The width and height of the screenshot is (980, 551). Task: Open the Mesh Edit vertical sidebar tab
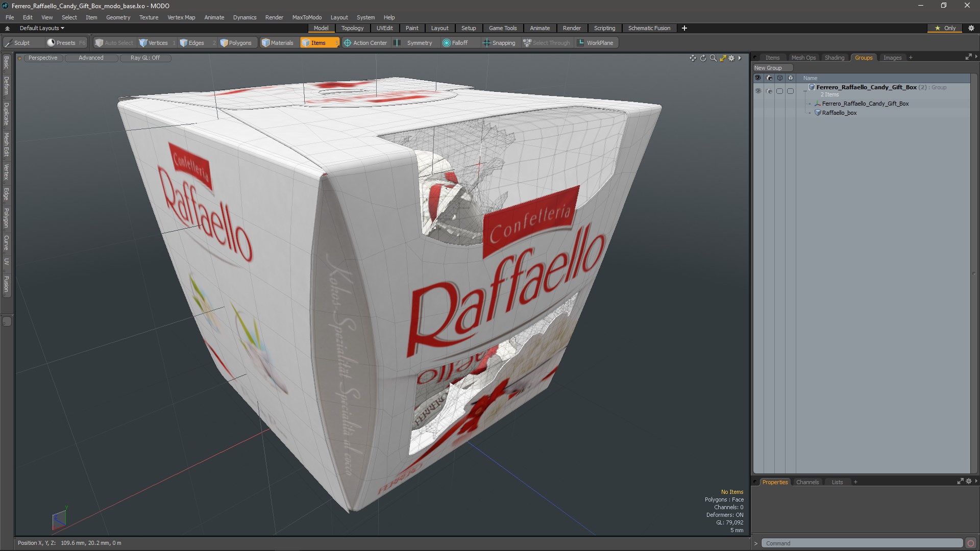pos(7,145)
